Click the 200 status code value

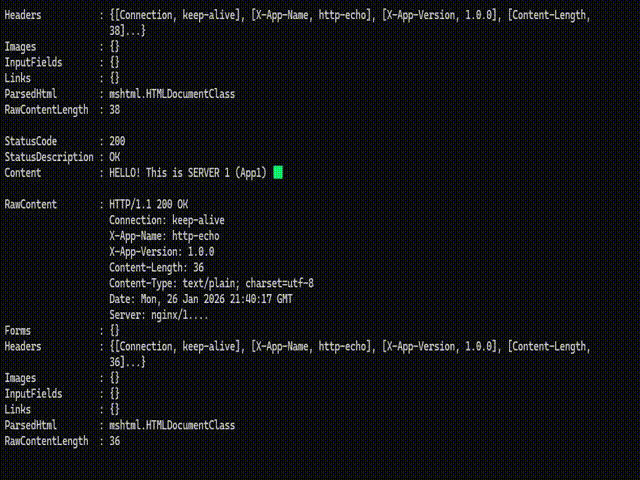[117, 141]
